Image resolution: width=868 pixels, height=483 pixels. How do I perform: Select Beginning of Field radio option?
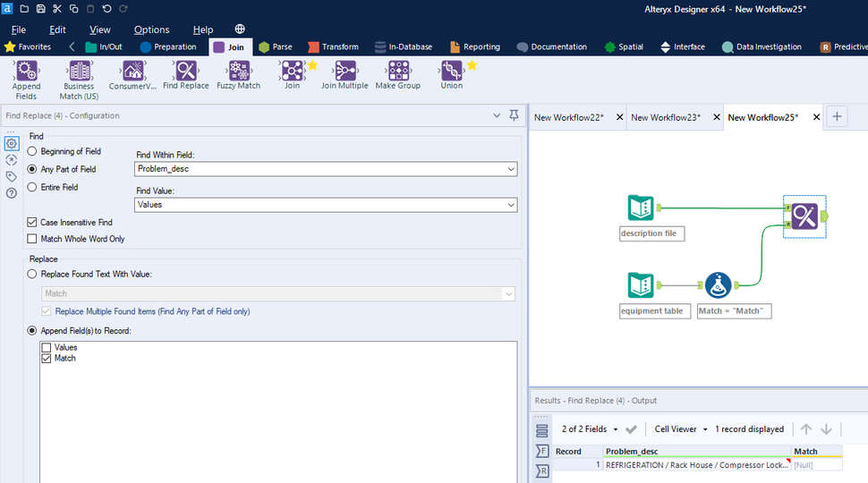coord(32,151)
